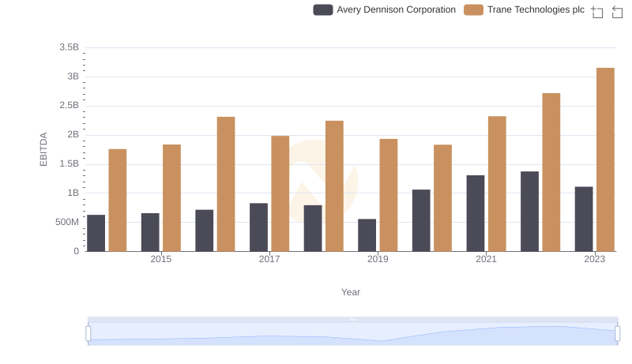This screenshot has width=632, height=364.
Task: Click the 2B y-axis label
Action: (x=73, y=134)
